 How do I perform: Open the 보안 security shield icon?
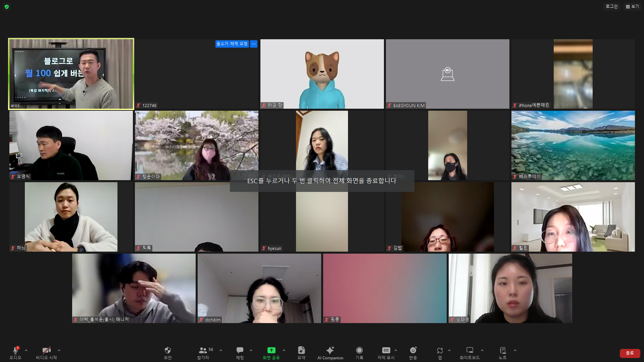point(168,350)
